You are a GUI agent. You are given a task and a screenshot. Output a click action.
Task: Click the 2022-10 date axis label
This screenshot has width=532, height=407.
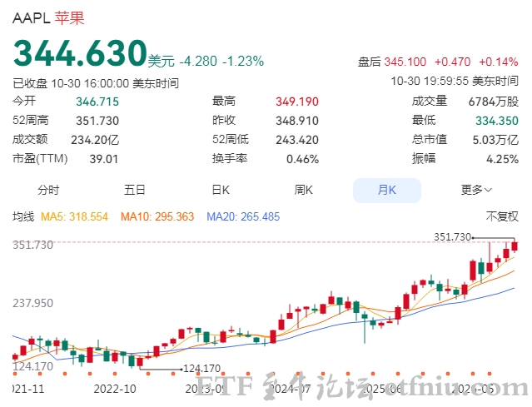115,389
